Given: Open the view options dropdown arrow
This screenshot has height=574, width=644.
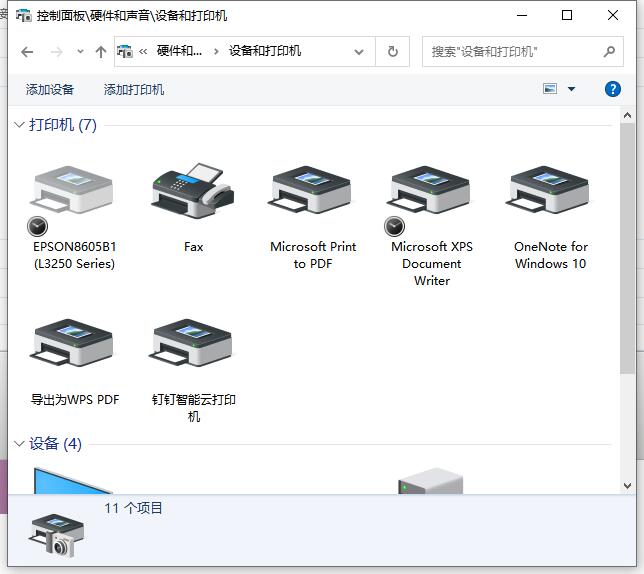Looking at the screenshot, I should (x=571, y=89).
